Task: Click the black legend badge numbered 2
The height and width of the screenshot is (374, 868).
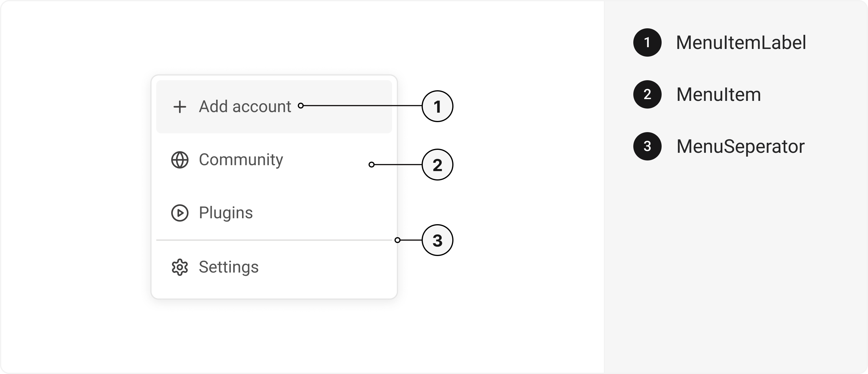Action: [x=647, y=94]
